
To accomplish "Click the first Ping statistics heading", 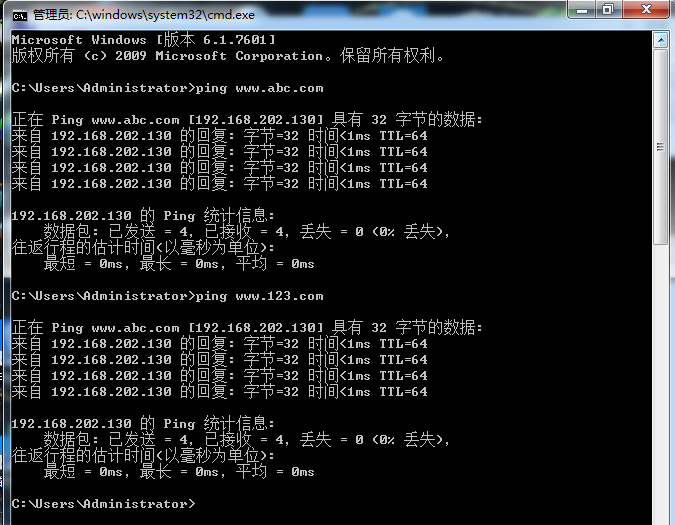I will 142,216.
